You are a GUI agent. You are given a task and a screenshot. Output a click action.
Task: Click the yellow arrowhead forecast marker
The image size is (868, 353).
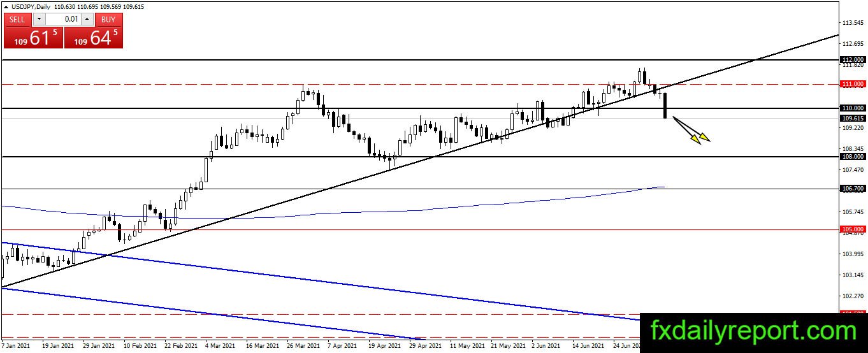pyautogui.click(x=701, y=138)
